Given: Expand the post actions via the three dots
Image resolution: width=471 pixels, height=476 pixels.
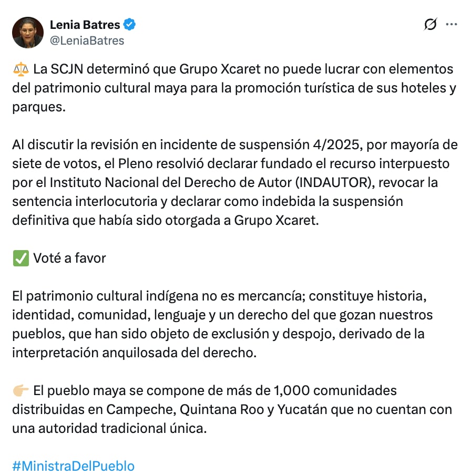Looking at the screenshot, I should tap(450, 24).
